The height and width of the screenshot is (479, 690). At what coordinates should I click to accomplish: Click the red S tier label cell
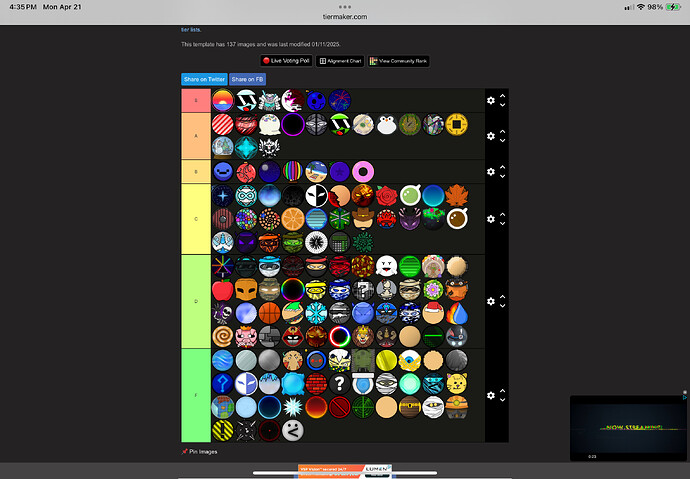(x=196, y=101)
